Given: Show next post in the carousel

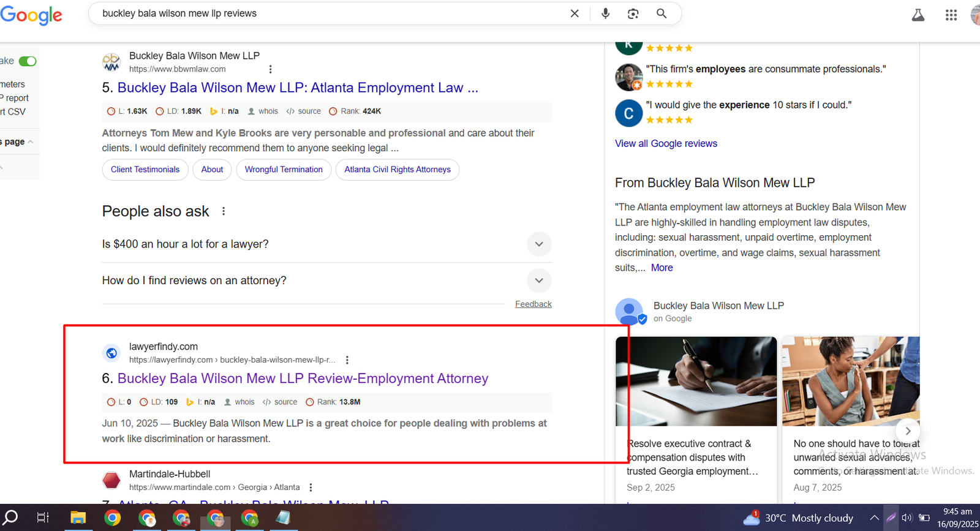Looking at the screenshot, I should pos(908,431).
